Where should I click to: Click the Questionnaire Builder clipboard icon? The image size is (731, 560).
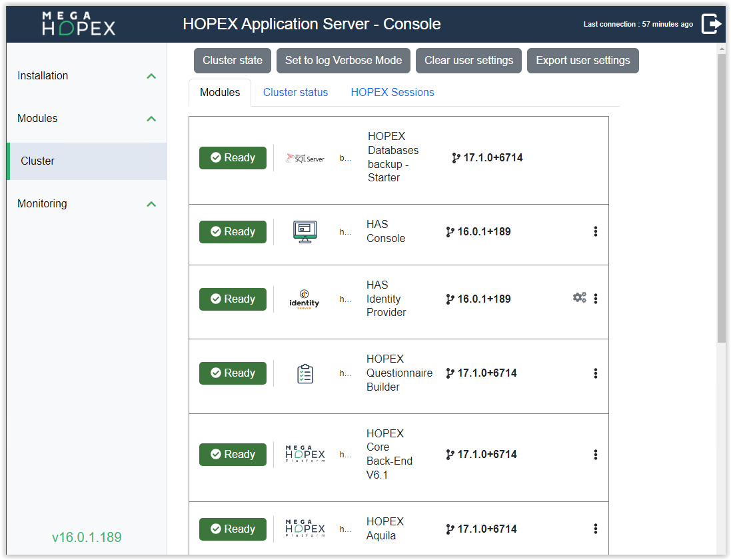click(305, 373)
